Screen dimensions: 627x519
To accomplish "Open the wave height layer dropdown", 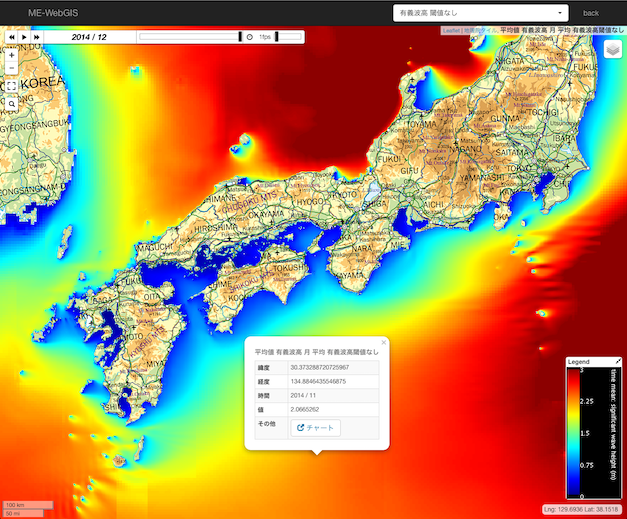I will (x=481, y=13).
